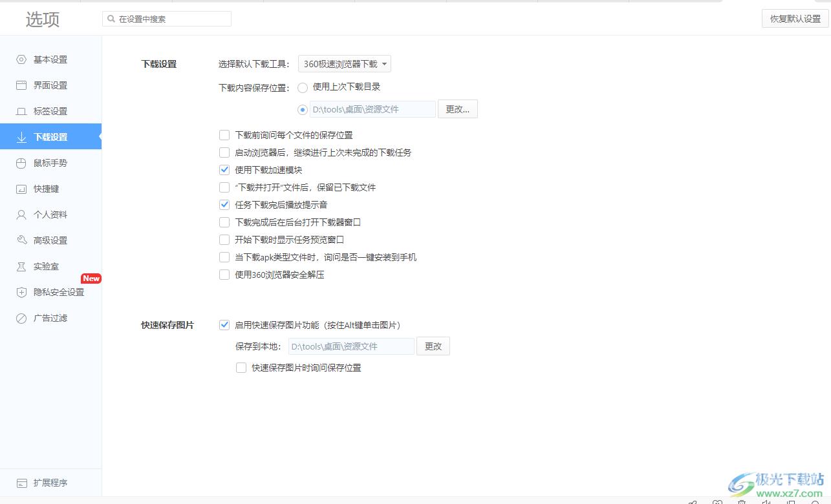This screenshot has width=831, height=504.
Task: Click the magnifier icon in settings search
Action: pos(111,19)
